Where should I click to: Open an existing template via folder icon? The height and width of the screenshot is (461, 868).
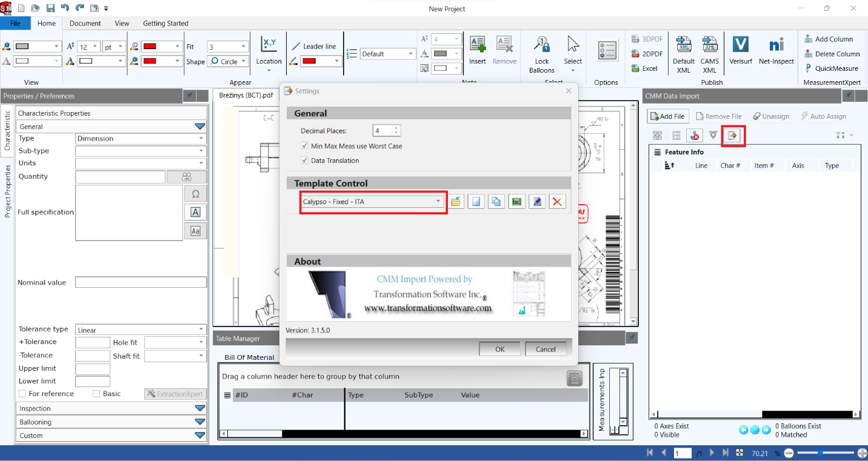pyautogui.click(x=456, y=201)
